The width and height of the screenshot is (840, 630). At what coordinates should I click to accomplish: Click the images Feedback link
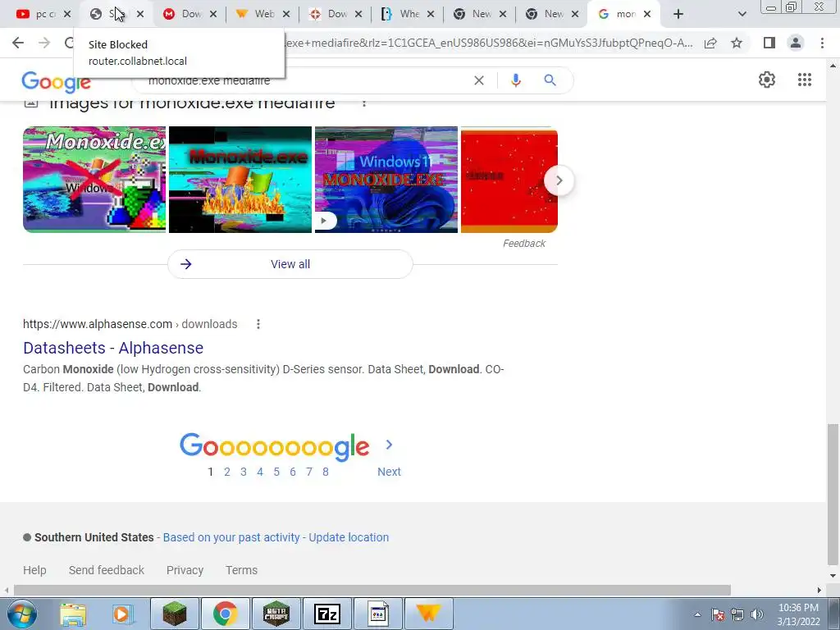pyautogui.click(x=523, y=244)
